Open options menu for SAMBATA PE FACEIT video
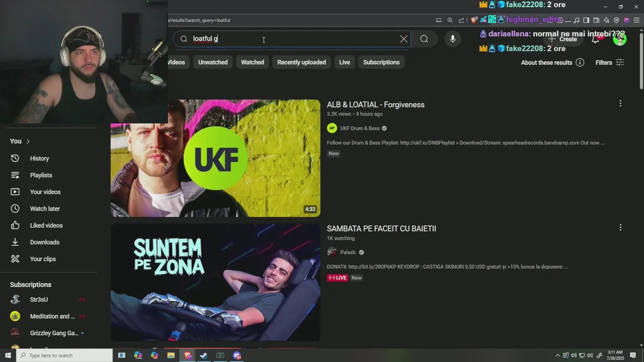644x362 pixels. click(x=620, y=227)
